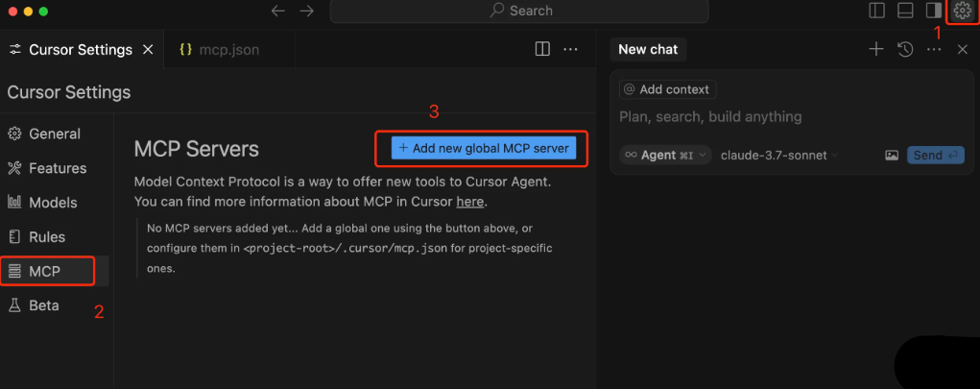Open General settings section
980x389 pixels.
coord(55,134)
